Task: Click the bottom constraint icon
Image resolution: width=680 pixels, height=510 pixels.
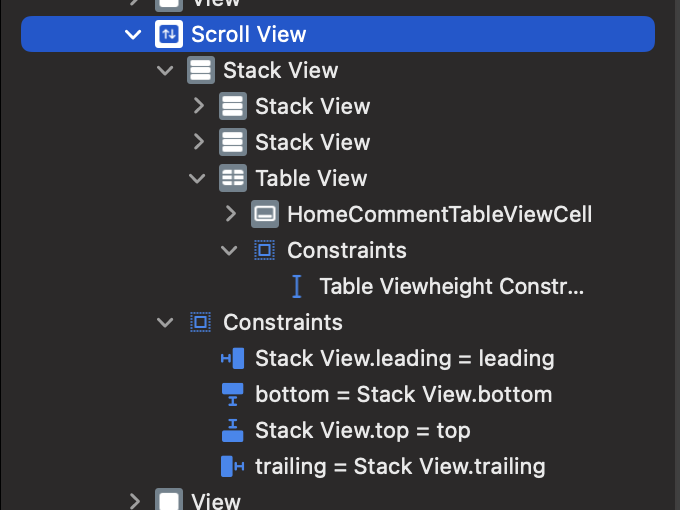Action: [232, 394]
